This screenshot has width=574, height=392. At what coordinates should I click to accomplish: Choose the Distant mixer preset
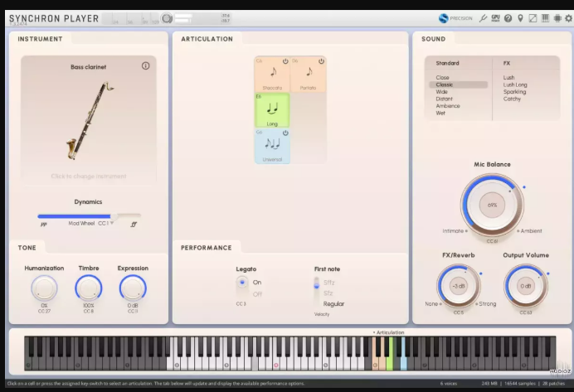[444, 99]
